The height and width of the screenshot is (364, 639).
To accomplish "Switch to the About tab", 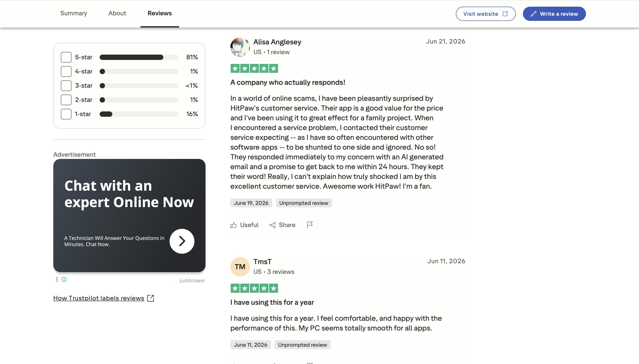I will (x=117, y=13).
